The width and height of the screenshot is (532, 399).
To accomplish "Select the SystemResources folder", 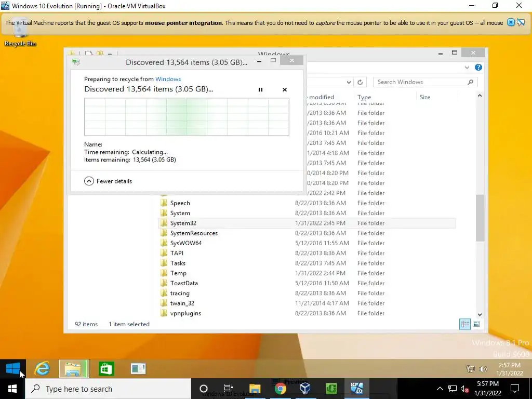I will 194,233.
